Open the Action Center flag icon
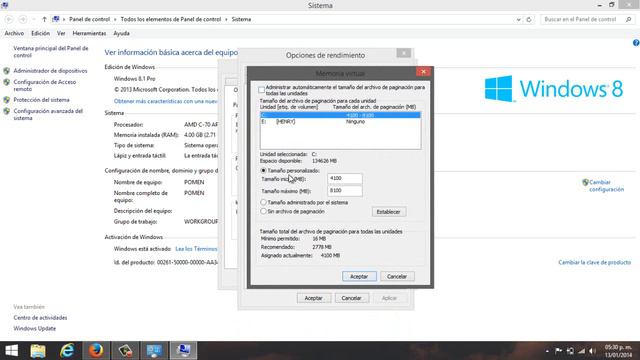Image resolution: width=640 pixels, height=360 pixels. pyautogui.click(x=558, y=351)
